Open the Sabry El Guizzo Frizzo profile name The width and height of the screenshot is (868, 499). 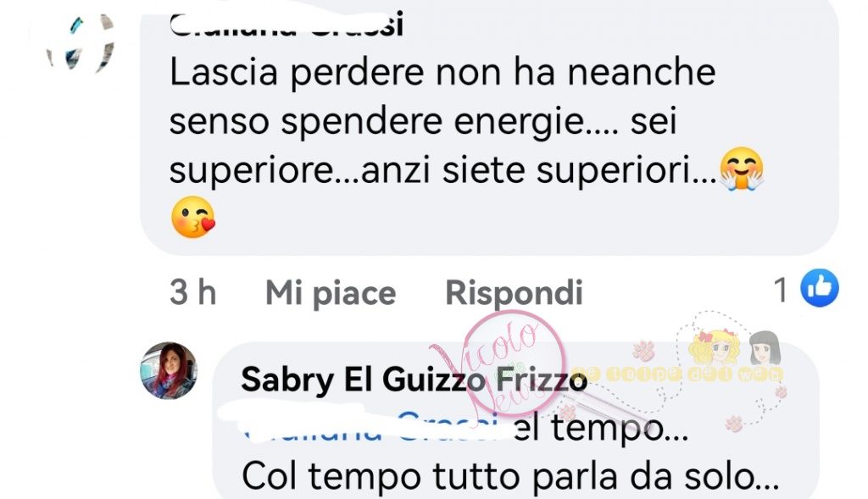[414, 380]
